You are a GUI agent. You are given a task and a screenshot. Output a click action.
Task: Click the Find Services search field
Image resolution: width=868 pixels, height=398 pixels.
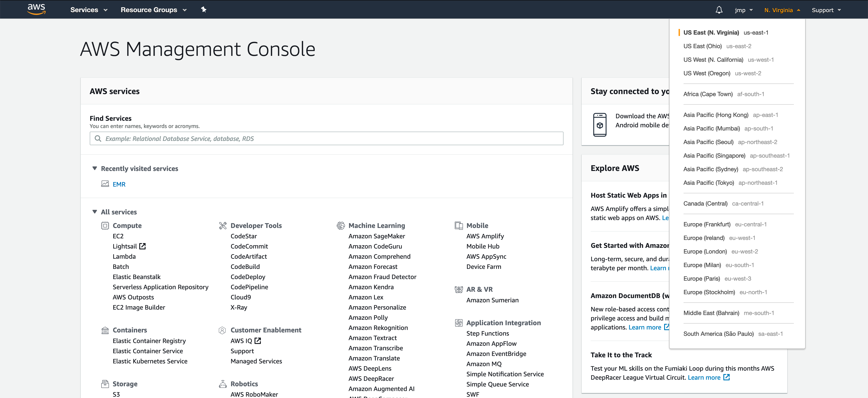coord(326,138)
